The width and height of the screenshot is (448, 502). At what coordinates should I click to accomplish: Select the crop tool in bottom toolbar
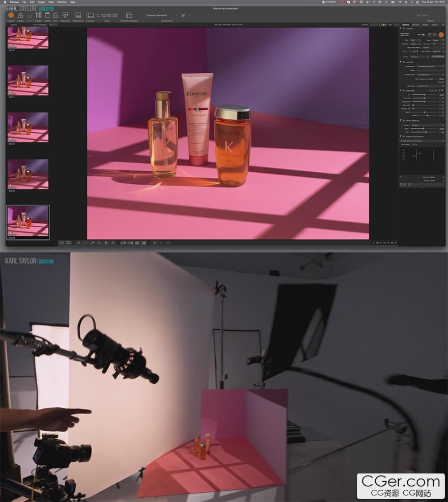coord(79,243)
